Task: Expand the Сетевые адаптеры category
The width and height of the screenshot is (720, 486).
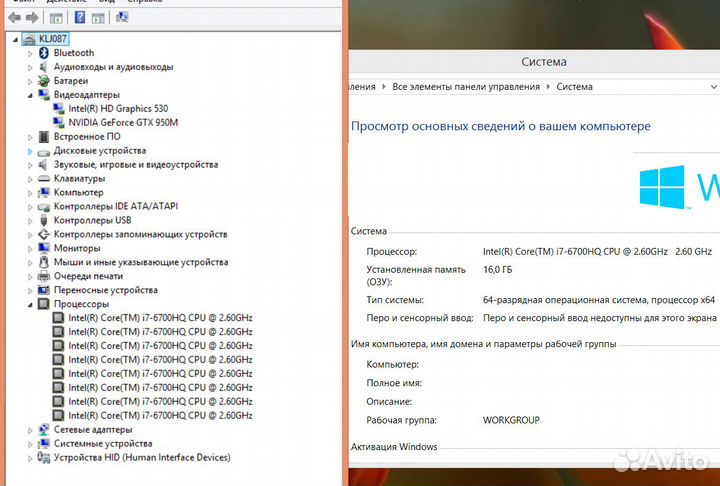Action: coord(30,430)
